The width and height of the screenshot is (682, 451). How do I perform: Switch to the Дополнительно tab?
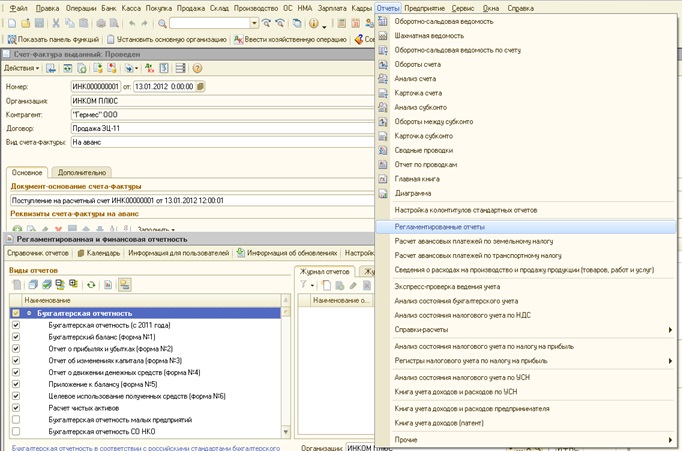82,173
